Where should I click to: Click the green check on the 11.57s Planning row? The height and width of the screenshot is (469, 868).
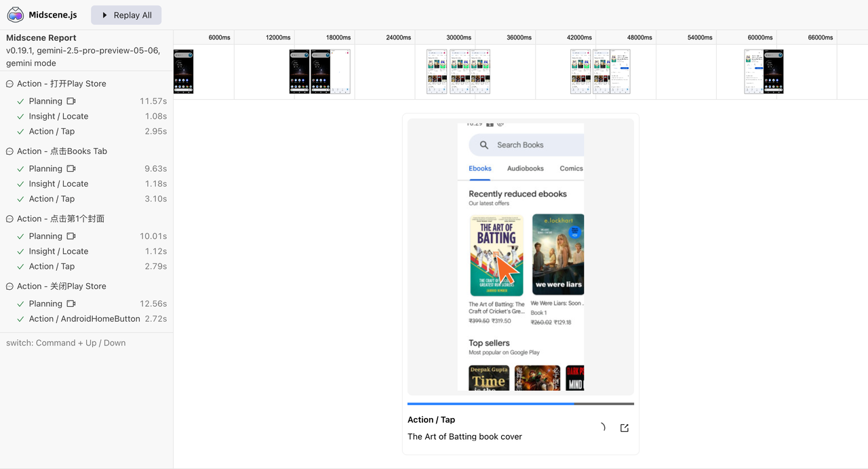21,101
